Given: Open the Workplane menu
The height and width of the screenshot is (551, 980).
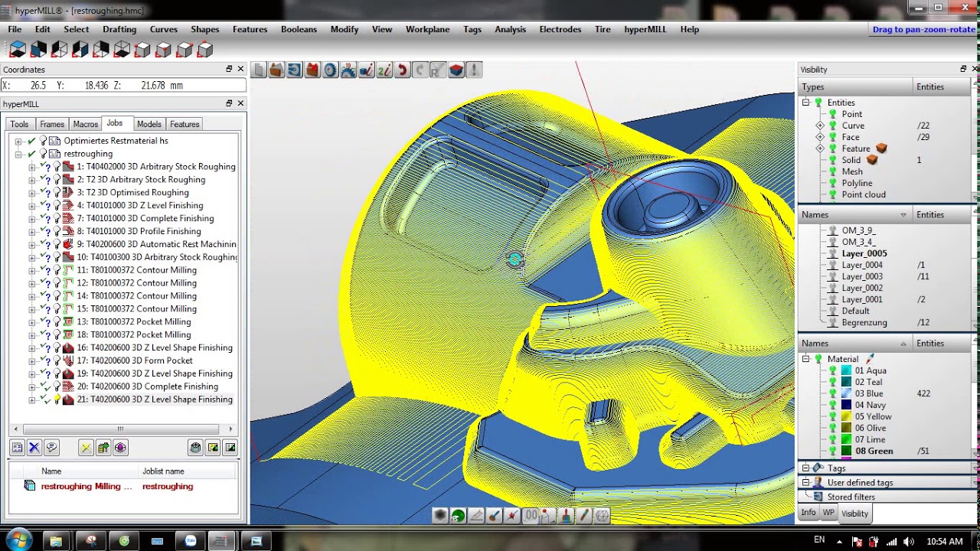Looking at the screenshot, I should coord(428,29).
